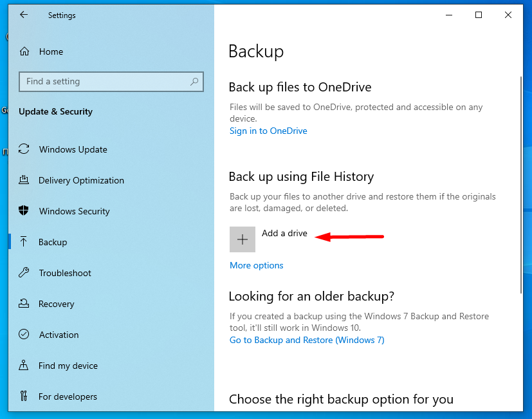Open Windows Update from sidebar

tap(73, 149)
